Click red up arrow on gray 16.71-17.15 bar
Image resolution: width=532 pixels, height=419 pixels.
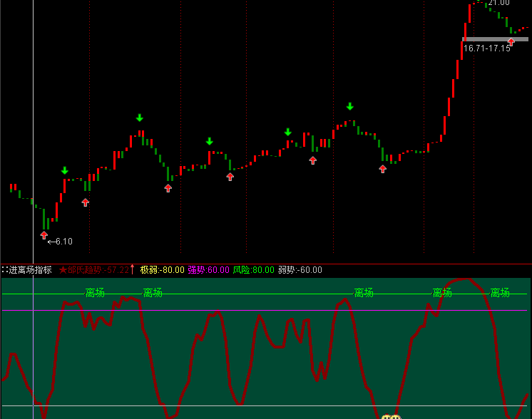click(x=511, y=42)
